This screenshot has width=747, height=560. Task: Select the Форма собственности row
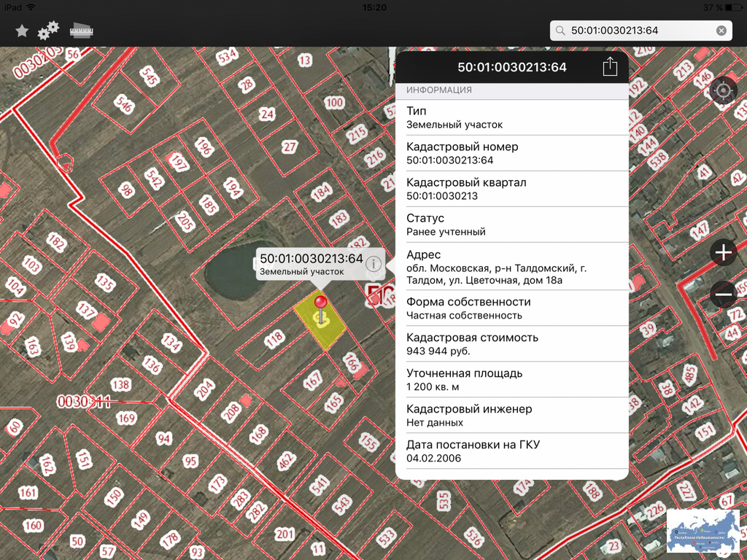coord(511,308)
